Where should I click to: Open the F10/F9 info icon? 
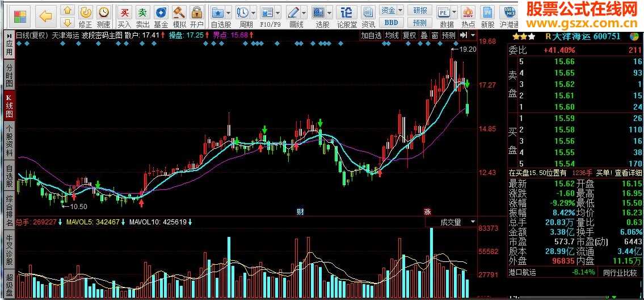[267, 11]
